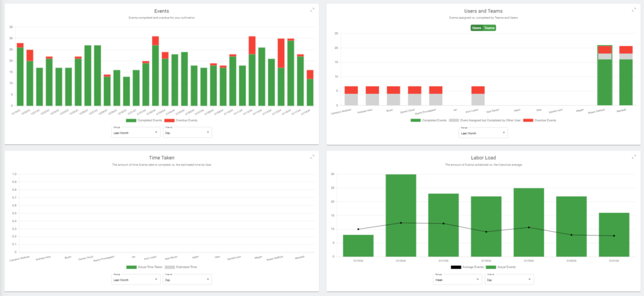Click Bryan's bar in Users and Teams
Screen dimensions: 644x296
(394, 96)
